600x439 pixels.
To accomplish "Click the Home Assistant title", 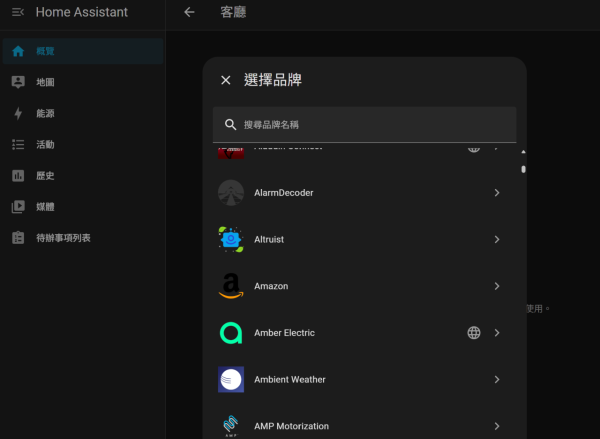I will click(x=82, y=12).
